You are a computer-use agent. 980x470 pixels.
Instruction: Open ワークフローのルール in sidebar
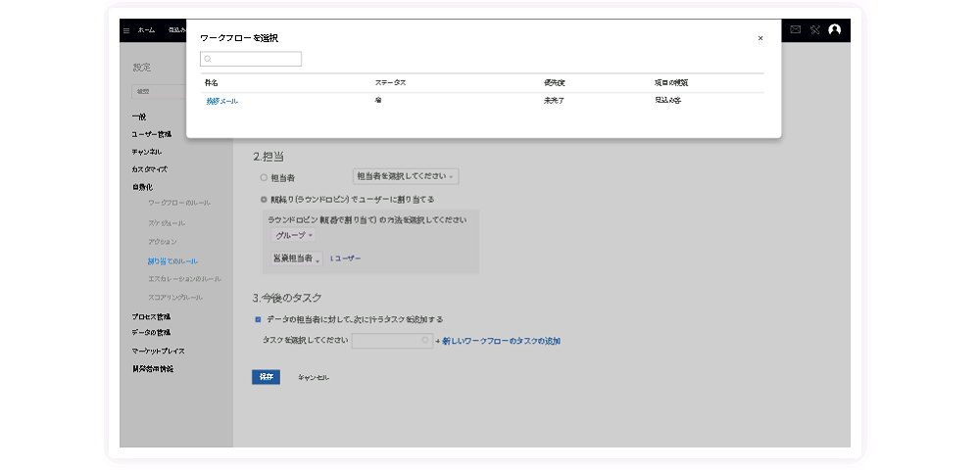click(179, 203)
